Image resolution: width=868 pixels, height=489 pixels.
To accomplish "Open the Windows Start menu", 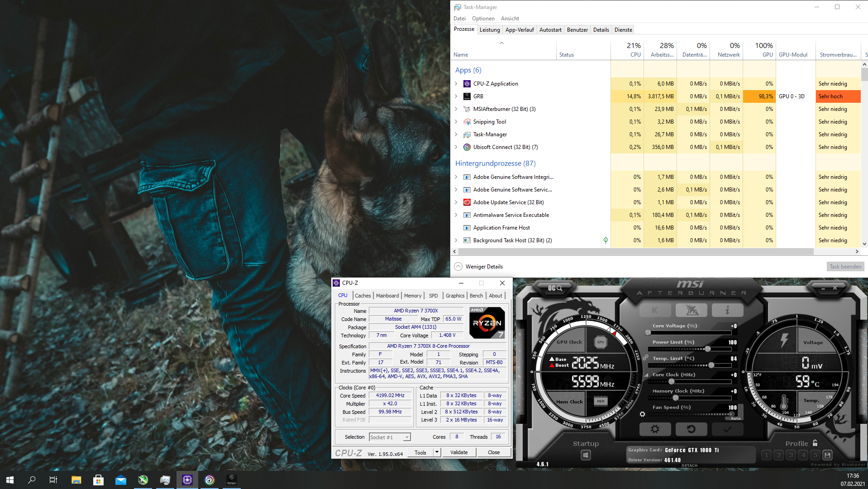I will [10, 480].
